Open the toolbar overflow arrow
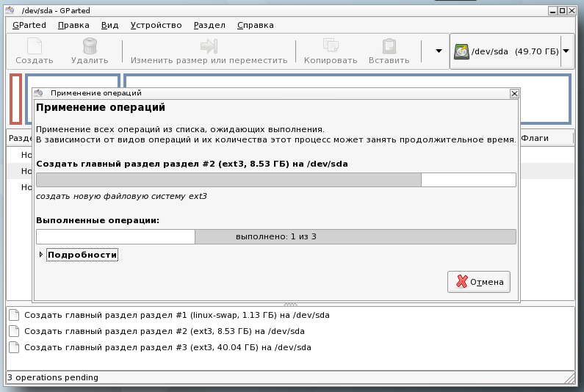This screenshot has width=584, height=392. [x=439, y=51]
